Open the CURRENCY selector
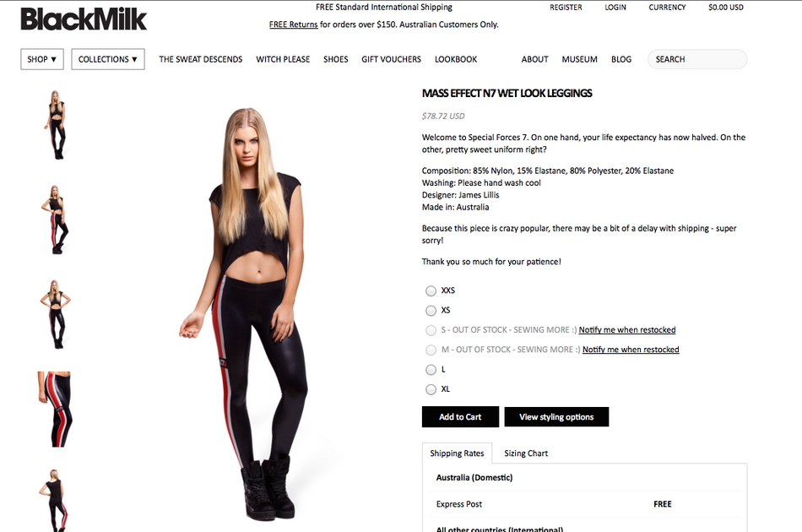Viewport: 802px width, 532px height. (667, 7)
